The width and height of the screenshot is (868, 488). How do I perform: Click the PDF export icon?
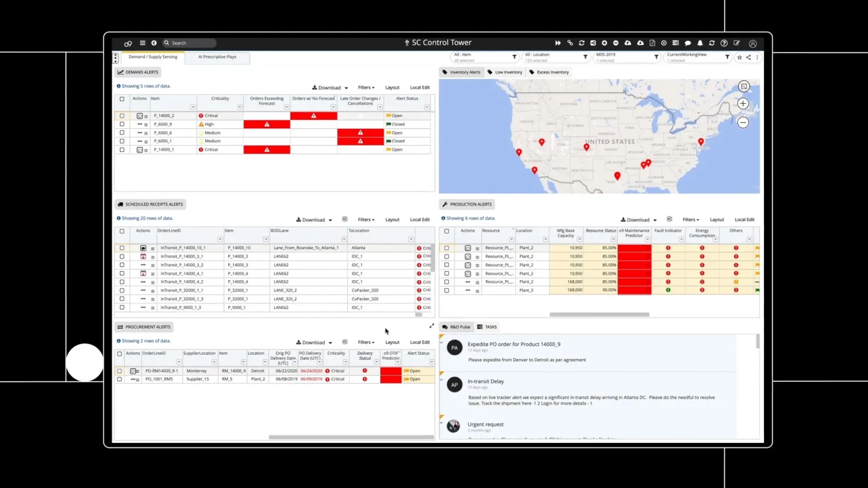click(652, 43)
